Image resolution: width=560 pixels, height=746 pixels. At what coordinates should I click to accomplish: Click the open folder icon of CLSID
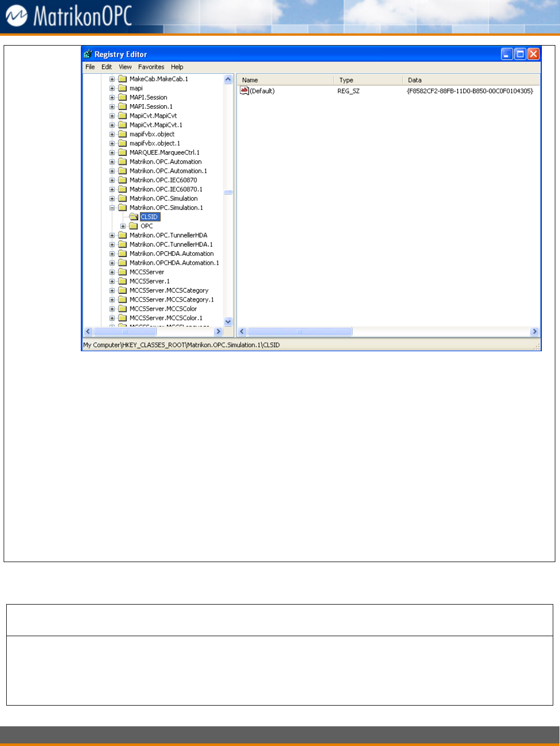pyautogui.click(x=134, y=217)
